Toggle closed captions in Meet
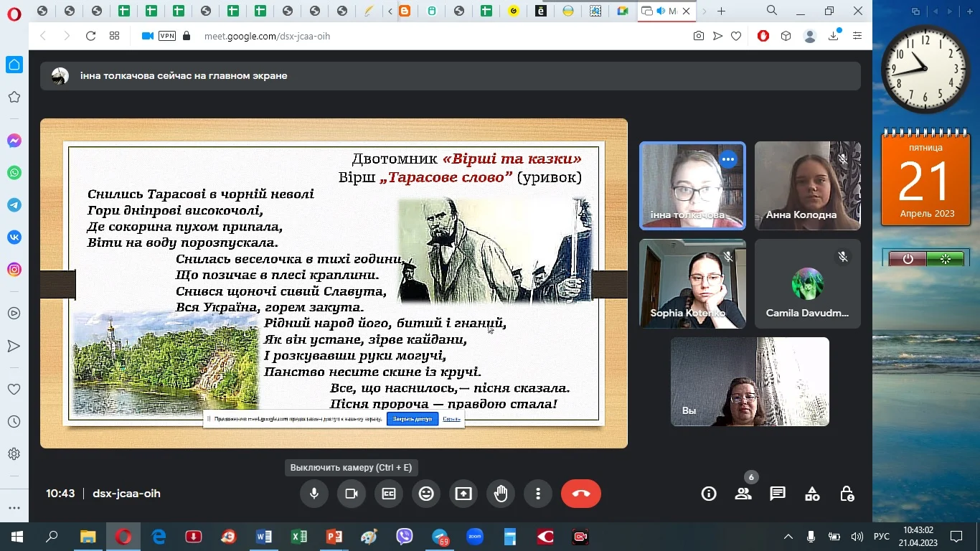The height and width of the screenshot is (551, 980). coord(389,494)
